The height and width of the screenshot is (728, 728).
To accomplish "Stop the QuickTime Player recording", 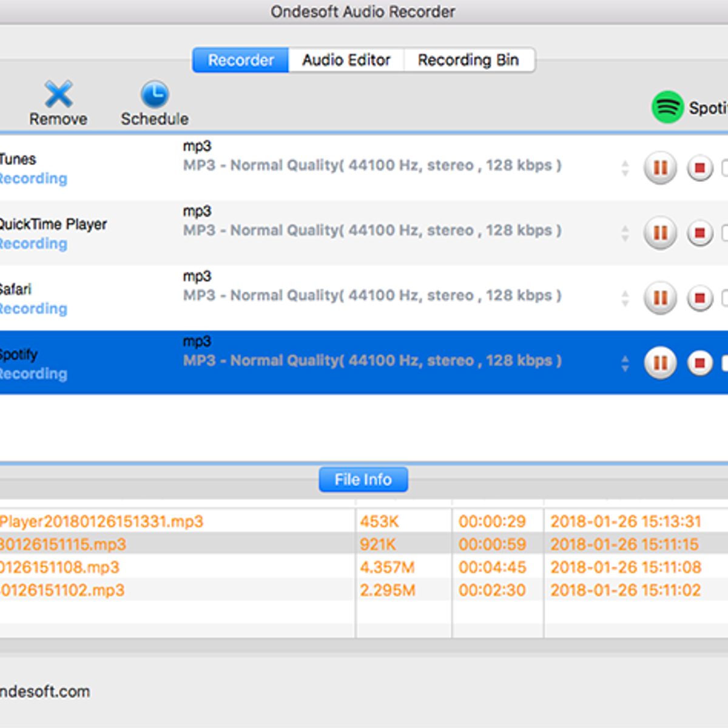I will (699, 233).
